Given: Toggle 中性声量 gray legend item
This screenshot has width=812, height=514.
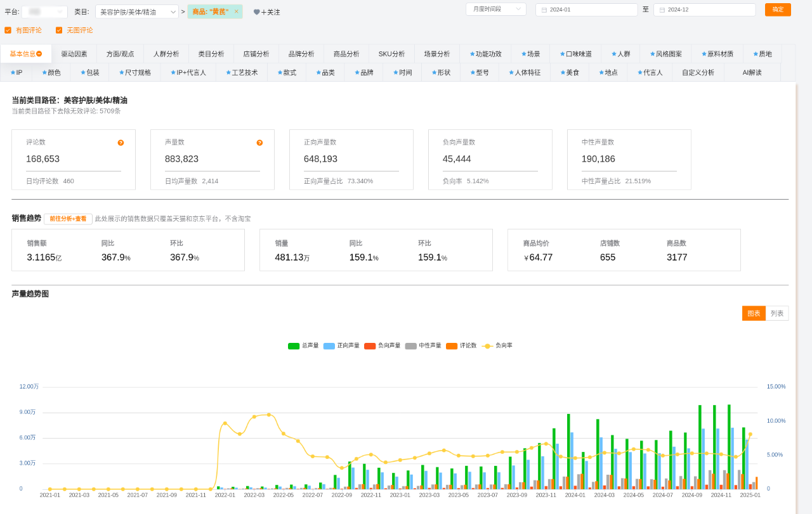Looking at the screenshot, I should pyautogui.click(x=423, y=346).
